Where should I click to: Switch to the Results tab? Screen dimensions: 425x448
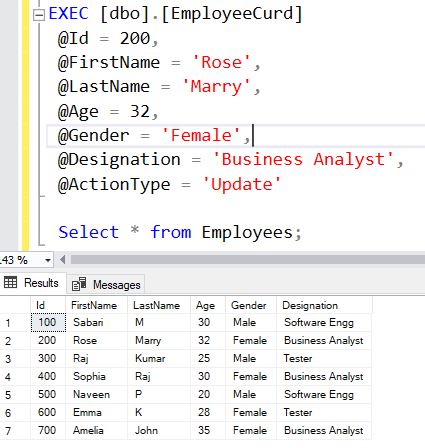tap(33, 283)
